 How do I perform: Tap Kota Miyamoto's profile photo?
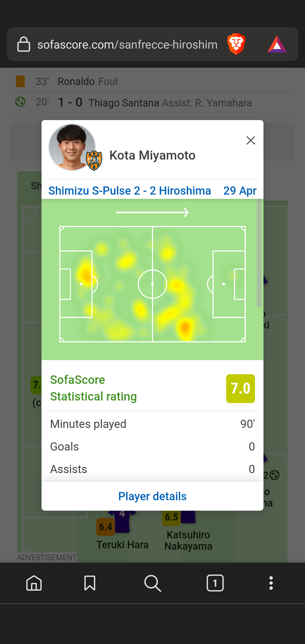[x=70, y=146]
